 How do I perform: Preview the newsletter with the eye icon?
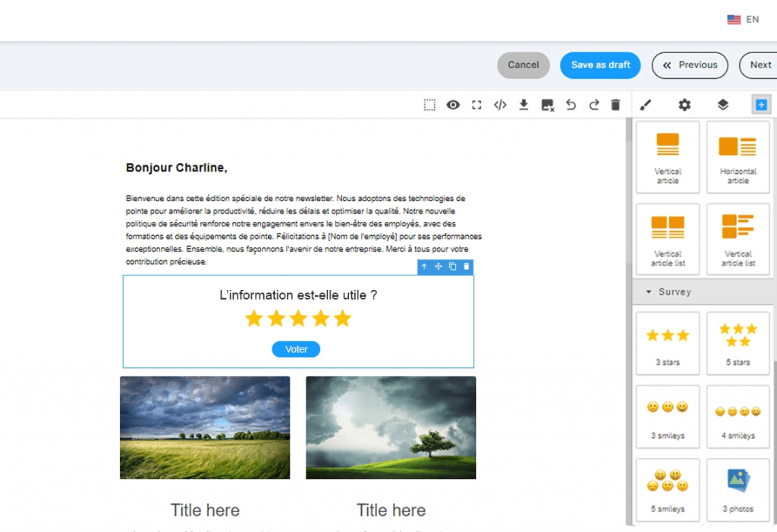453,105
